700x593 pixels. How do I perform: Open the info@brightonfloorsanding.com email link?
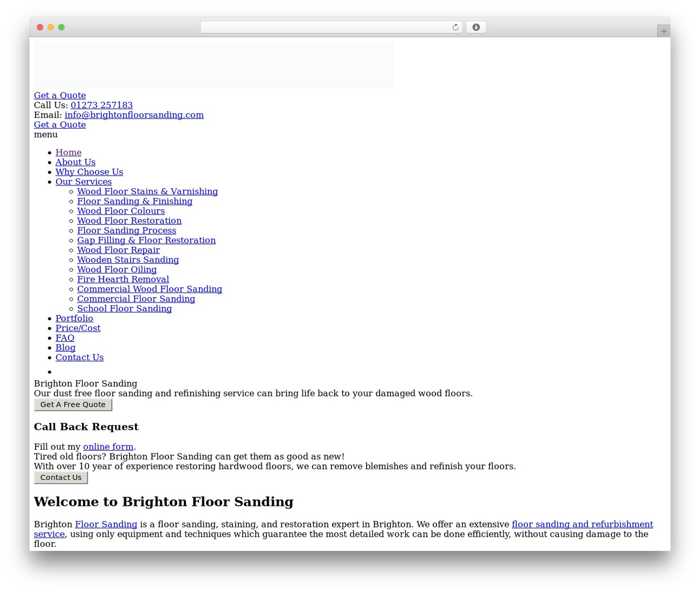point(134,115)
